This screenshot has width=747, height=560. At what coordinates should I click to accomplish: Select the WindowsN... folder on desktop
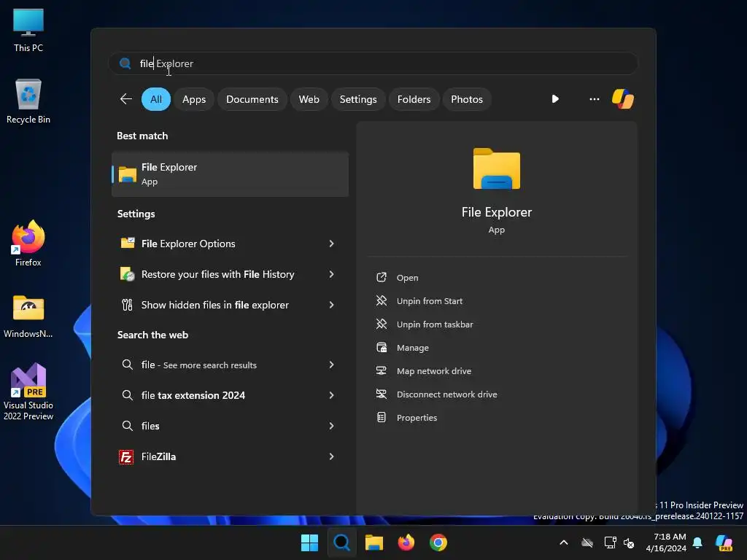(28, 316)
